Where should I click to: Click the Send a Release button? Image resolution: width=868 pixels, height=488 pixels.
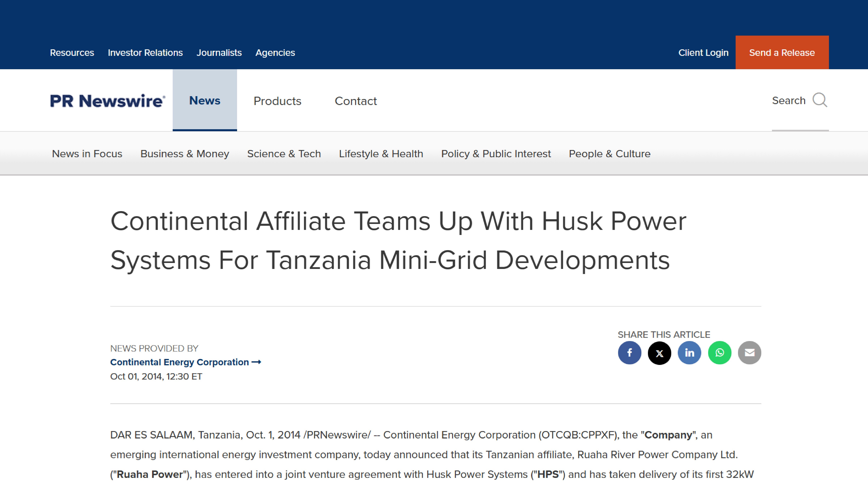click(x=782, y=53)
